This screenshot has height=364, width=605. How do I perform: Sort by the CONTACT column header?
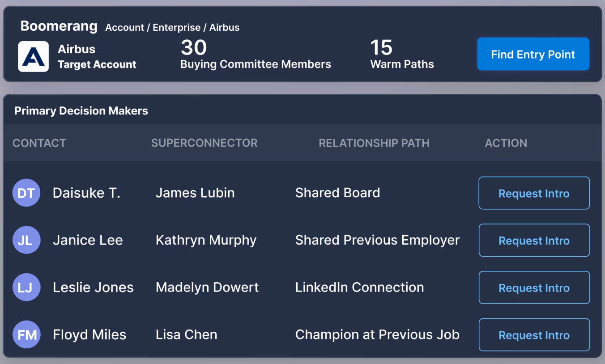[39, 143]
